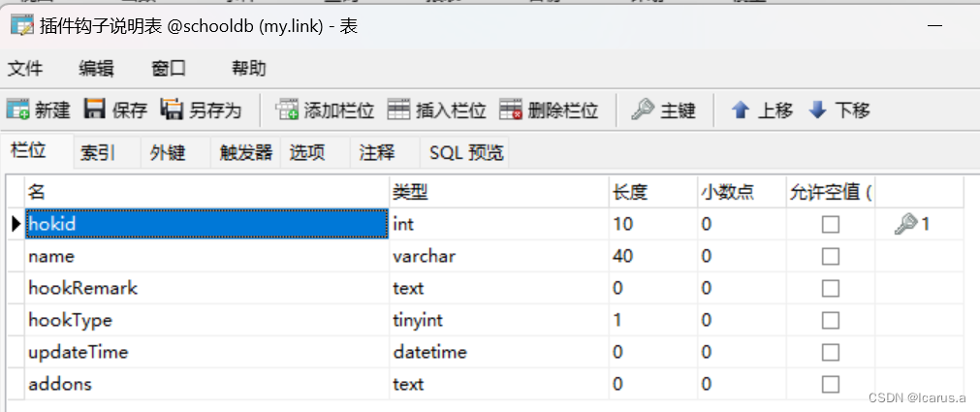Select the hokid field name cell

[206, 224]
